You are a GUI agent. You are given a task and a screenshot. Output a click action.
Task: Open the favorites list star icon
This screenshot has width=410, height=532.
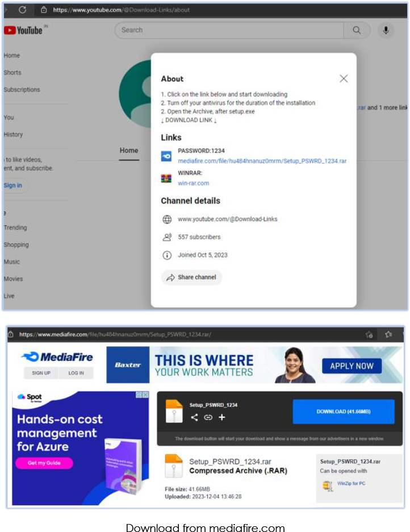point(388,335)
